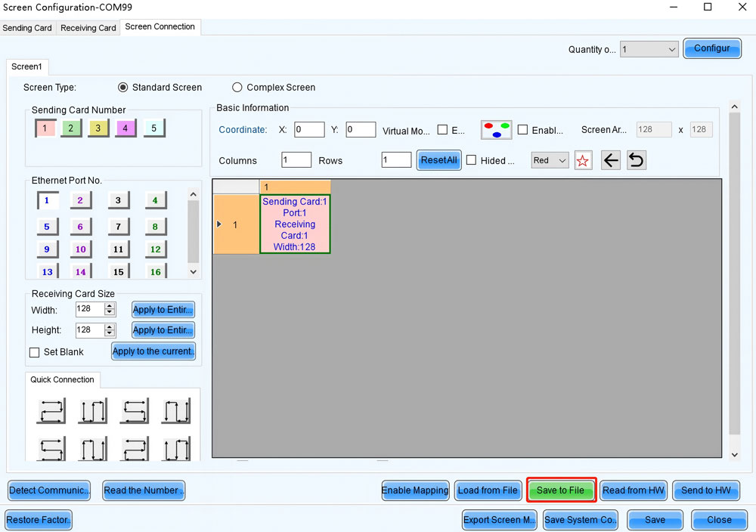
Task: Toggle the Virtual Mode E... checkbox
Action: [442, 130]
